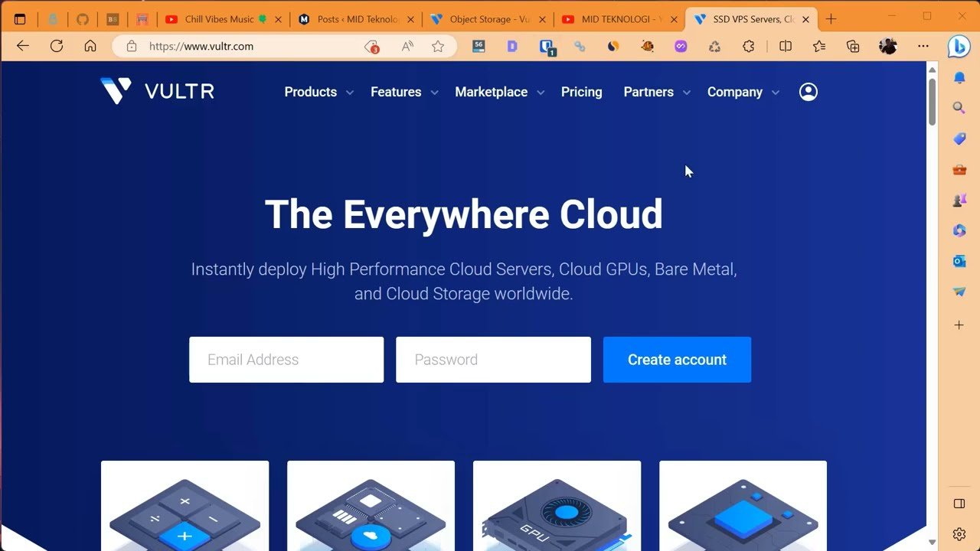
Task: Open the Outlook icon in the sidebar
Action: 959,261
